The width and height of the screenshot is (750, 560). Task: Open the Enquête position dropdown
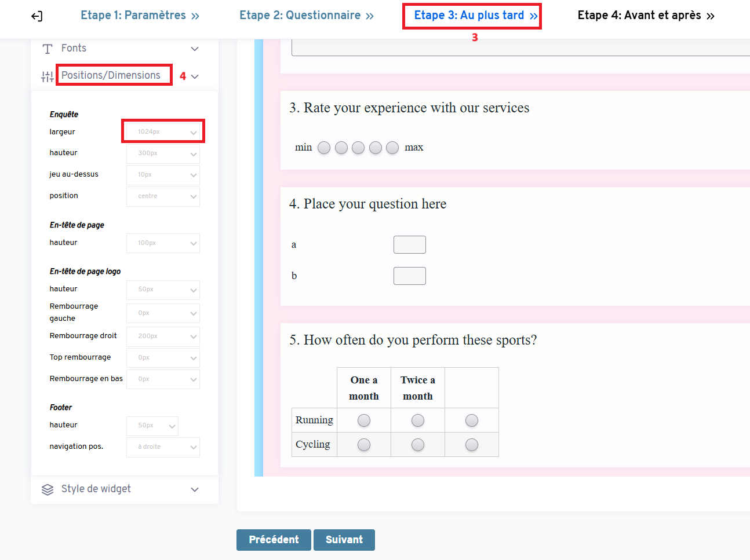click(163, 196)
